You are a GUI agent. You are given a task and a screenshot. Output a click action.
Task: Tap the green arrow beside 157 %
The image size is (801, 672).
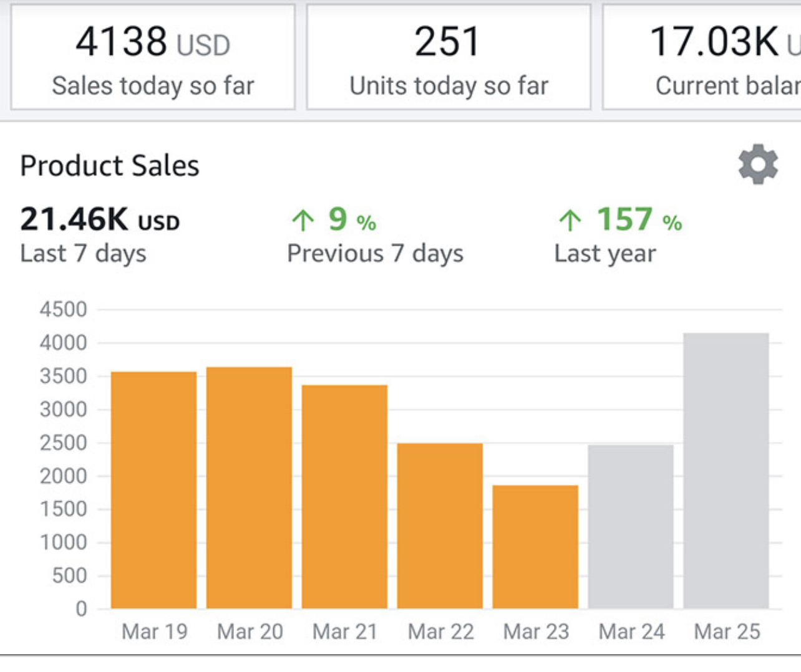(570, 220)
